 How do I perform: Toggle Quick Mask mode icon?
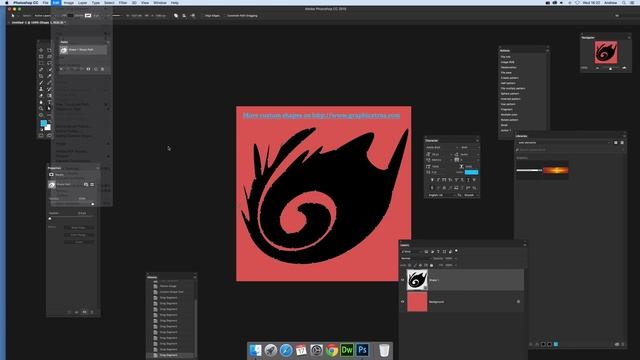[41, 135]
